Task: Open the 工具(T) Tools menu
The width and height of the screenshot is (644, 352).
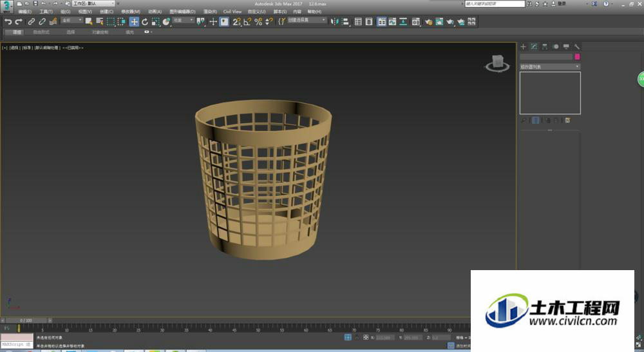Action: (x=46, y=12)
